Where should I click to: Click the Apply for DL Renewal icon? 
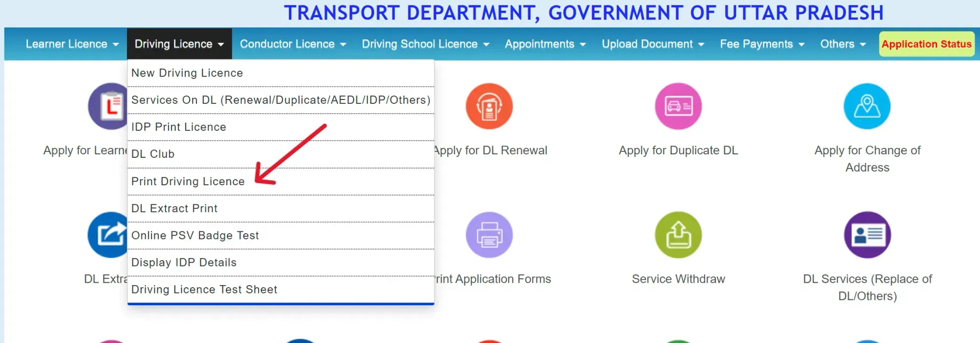coord(489,106)
